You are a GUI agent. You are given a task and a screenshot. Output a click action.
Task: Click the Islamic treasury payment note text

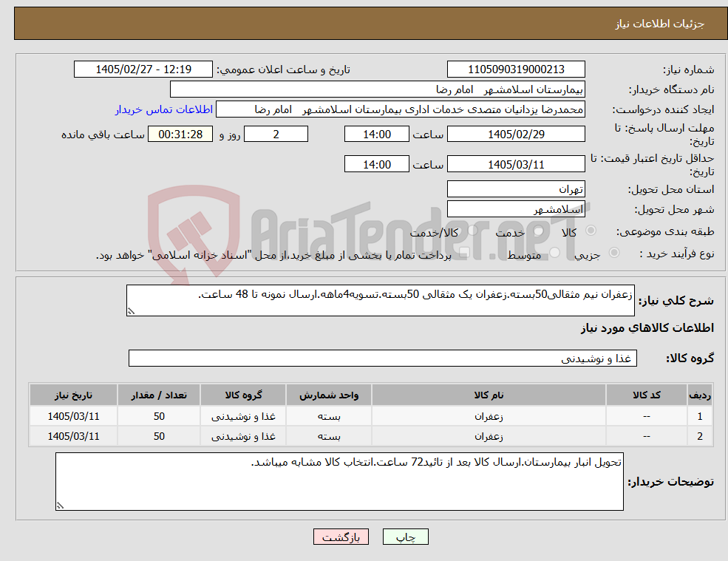point(273,256)
